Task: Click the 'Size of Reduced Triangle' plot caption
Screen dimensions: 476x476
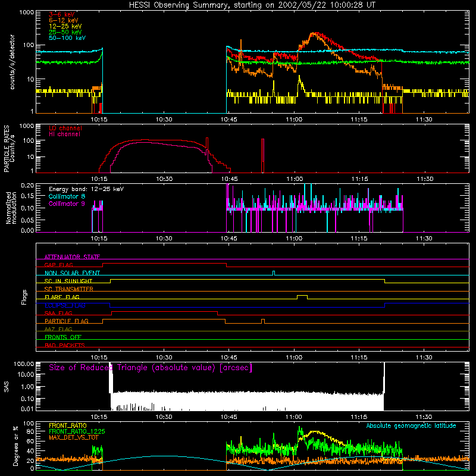Action: 151,368
